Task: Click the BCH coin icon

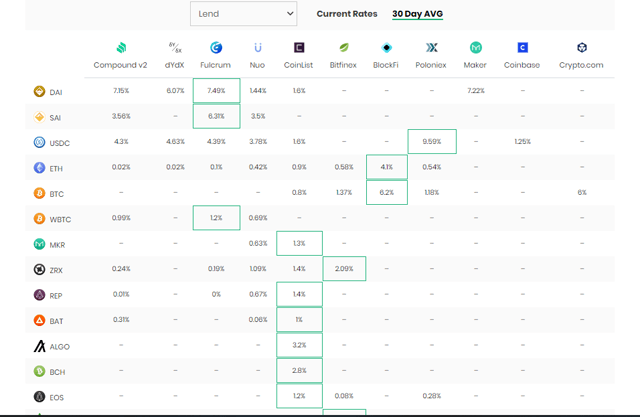Action: click(39, 371)
